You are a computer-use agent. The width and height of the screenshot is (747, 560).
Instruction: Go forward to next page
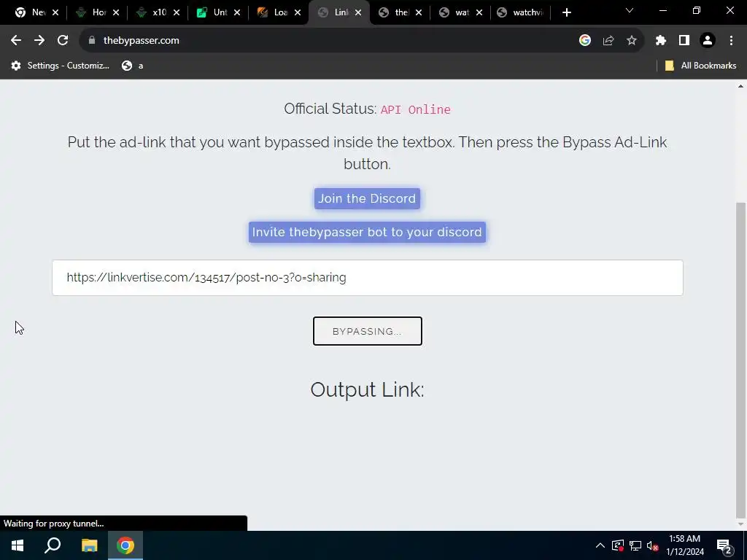tap(39, 41)
